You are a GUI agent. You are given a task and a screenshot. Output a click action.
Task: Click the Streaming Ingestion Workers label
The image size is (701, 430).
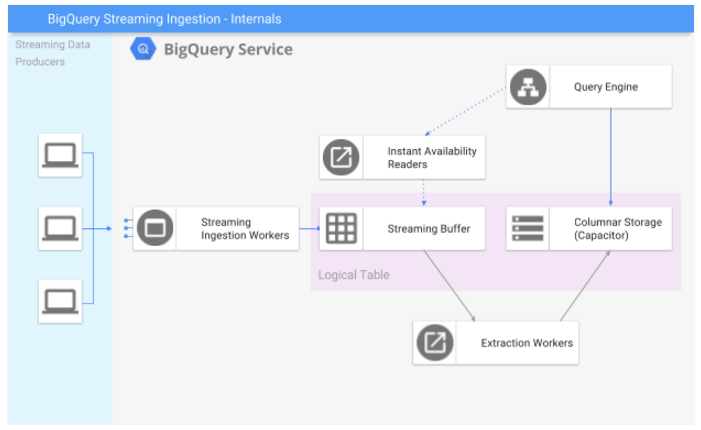pyautogui.click(x=245, y=228)
